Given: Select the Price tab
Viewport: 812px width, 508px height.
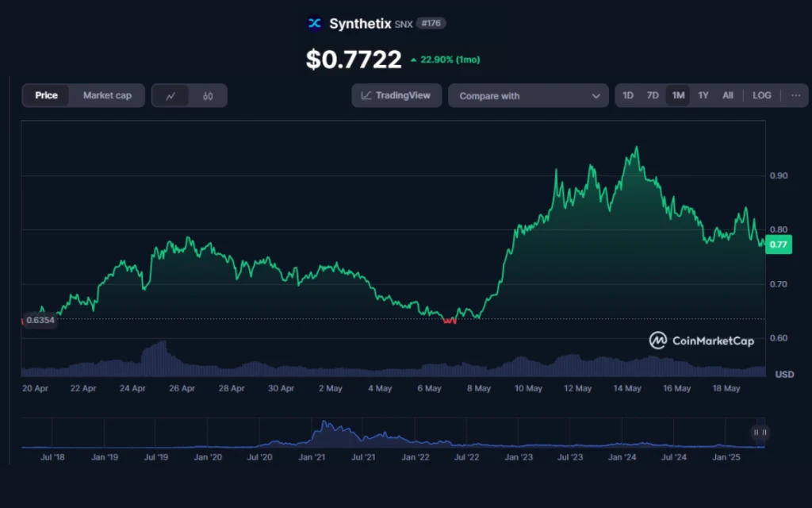Looking at the screenshot, I should point(46,95).
